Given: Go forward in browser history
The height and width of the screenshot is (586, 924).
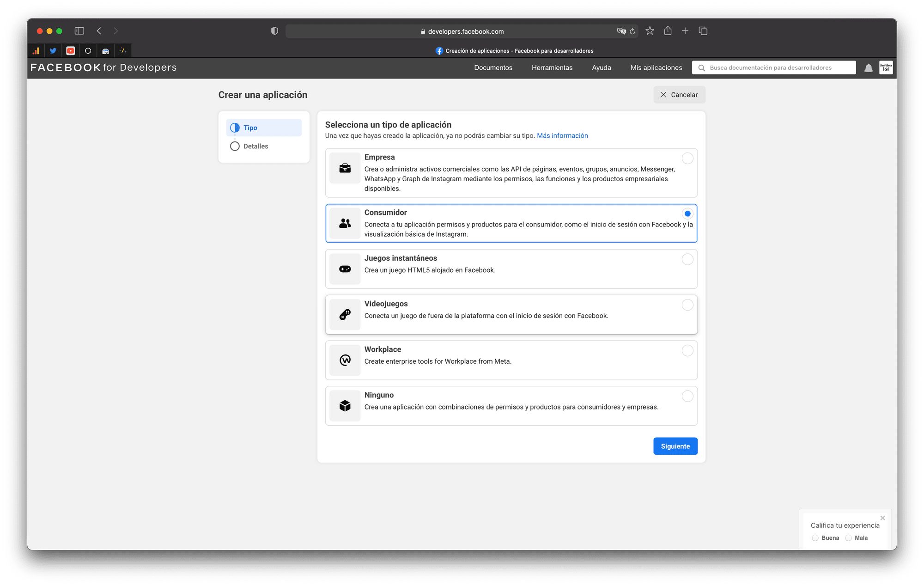Looking at the screenshot, I should pyautogui.click(x=116, y=31).
